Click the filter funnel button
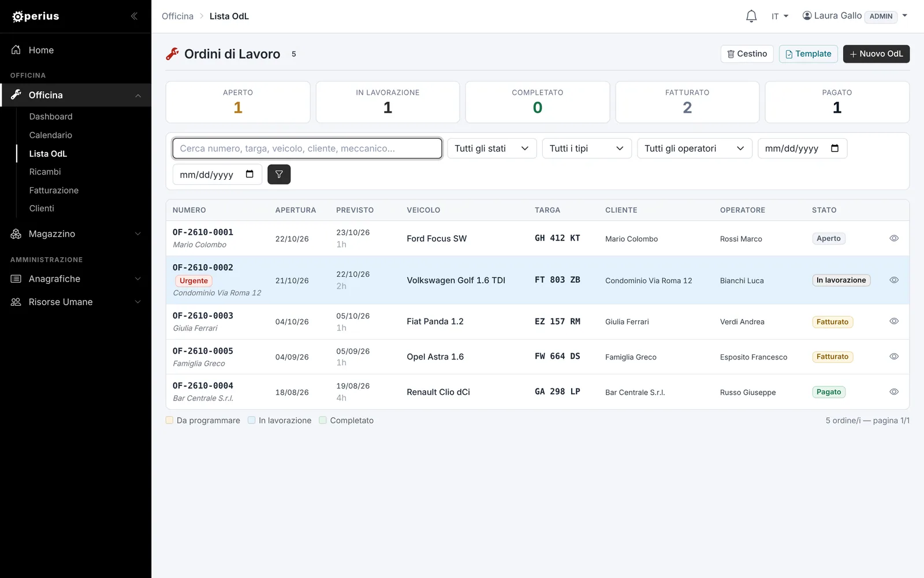Image resolution: width=924 pixels, height=578 pixels. (279, 175)
